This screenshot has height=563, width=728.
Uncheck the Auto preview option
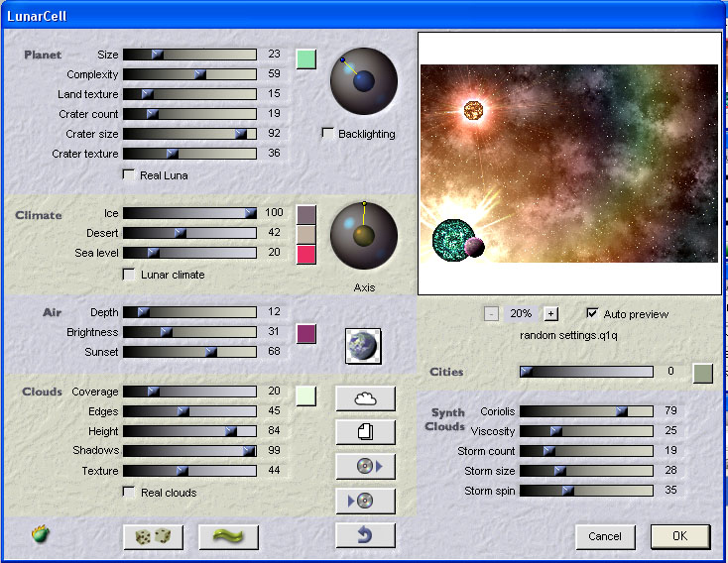593,313
